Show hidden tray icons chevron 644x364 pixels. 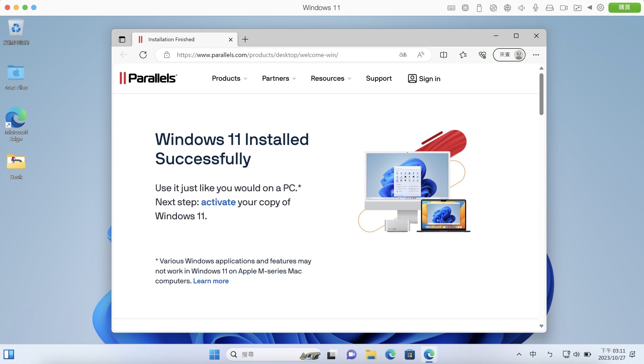pos(519,354)
